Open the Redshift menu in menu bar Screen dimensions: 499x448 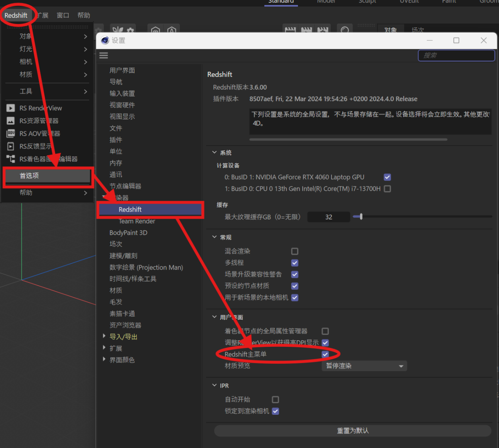click(16, 15)
